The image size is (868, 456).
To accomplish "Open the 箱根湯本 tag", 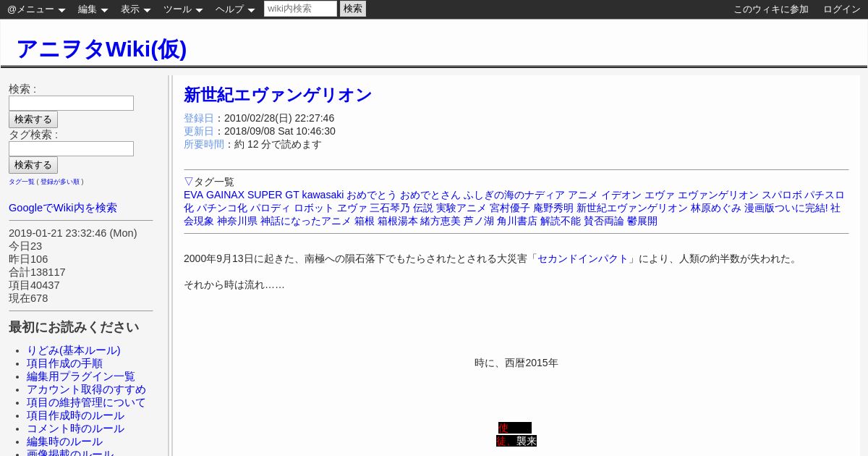I will [x=398, y=221].
